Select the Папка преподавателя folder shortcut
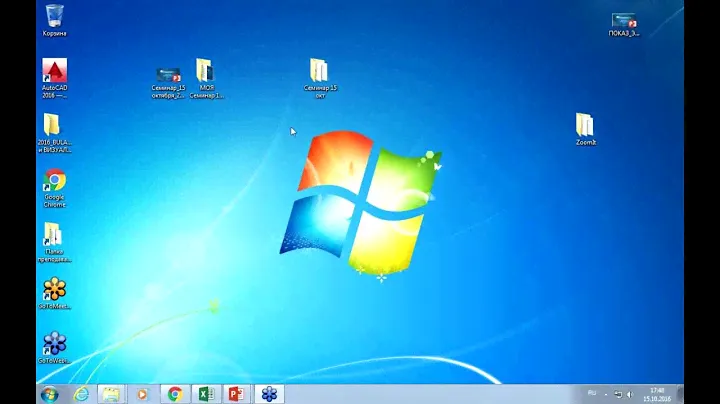Image resolution: width=720 pixels, height=404 pixels. (x=53, y=235)
